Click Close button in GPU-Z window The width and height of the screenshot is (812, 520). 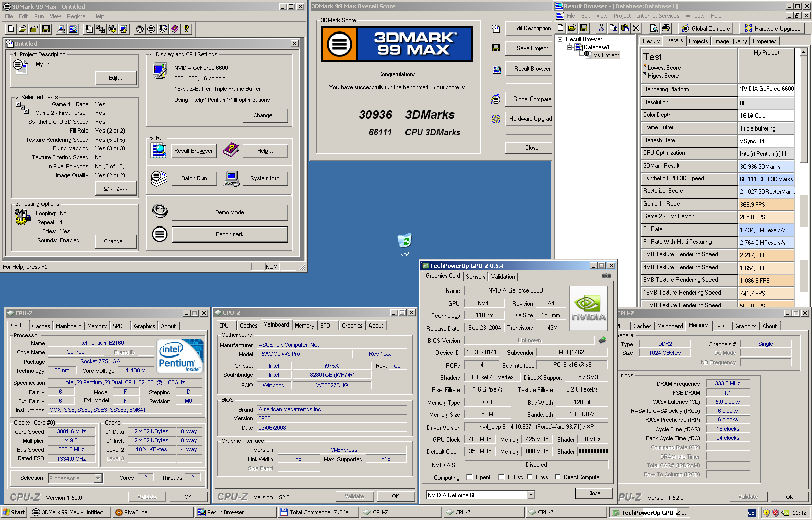click(594, 493)
